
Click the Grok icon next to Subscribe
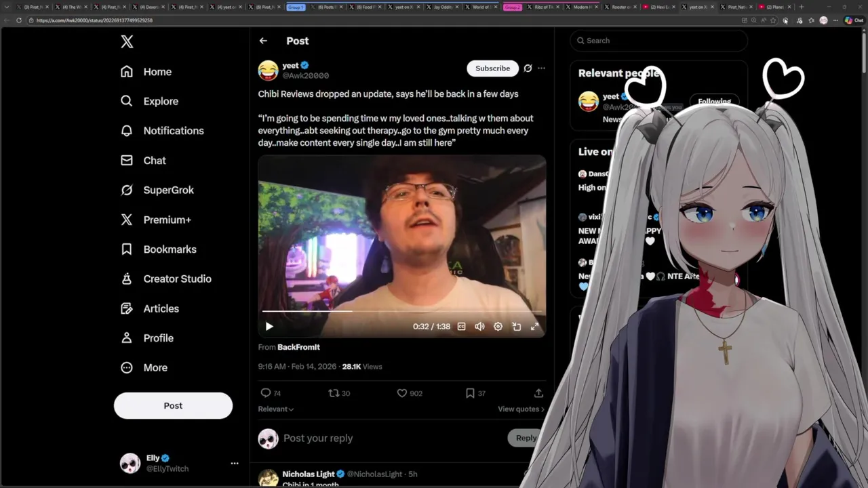[x=528, y=68]
